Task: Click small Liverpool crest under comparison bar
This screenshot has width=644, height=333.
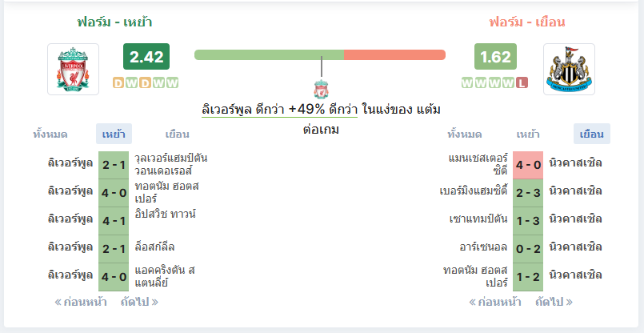Action: point(321,89)
